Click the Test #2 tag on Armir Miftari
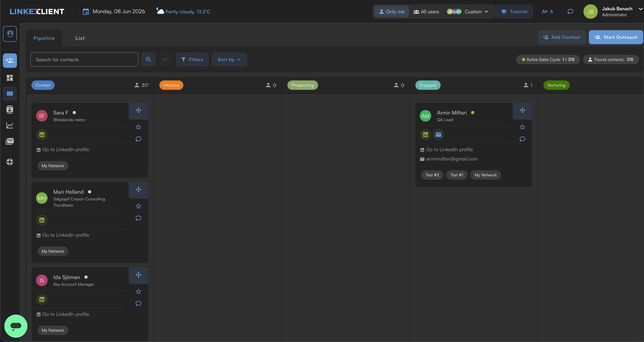 432,175
